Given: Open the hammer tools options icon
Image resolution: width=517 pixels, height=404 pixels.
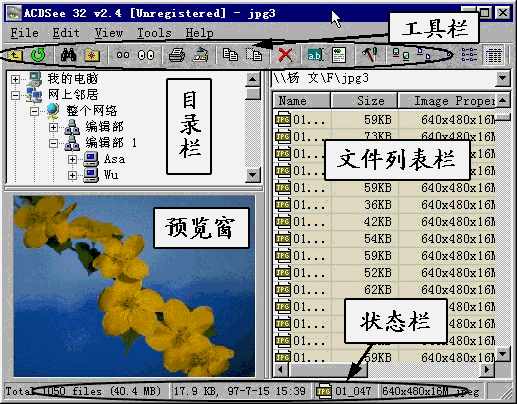Looking at the screenshot, I should point(369,55).
